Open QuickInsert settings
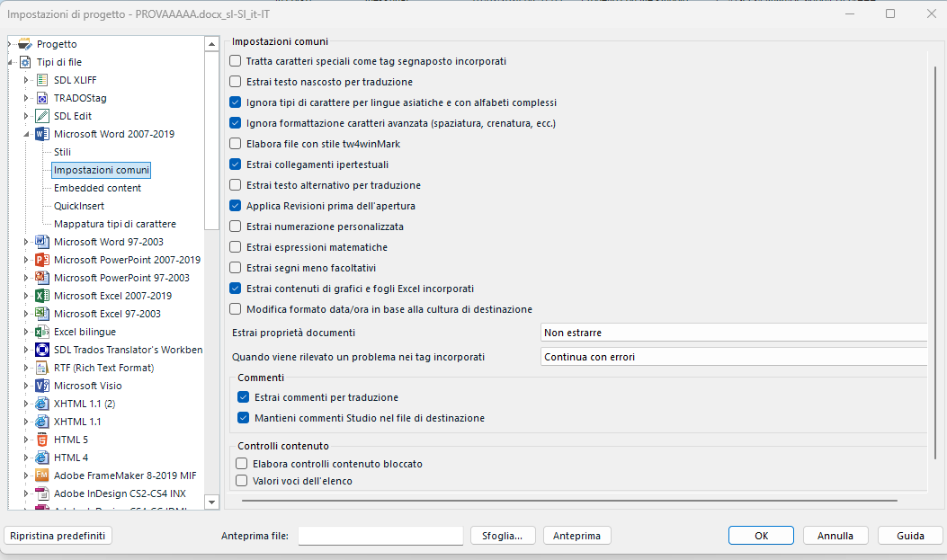The height and width of the screenshot is (560, 947). [79, 206]
